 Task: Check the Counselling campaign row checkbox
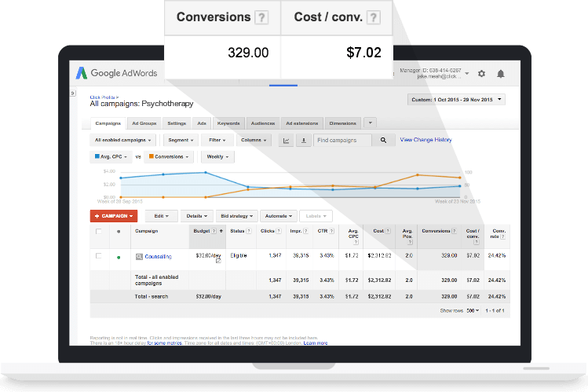[98, 256]
